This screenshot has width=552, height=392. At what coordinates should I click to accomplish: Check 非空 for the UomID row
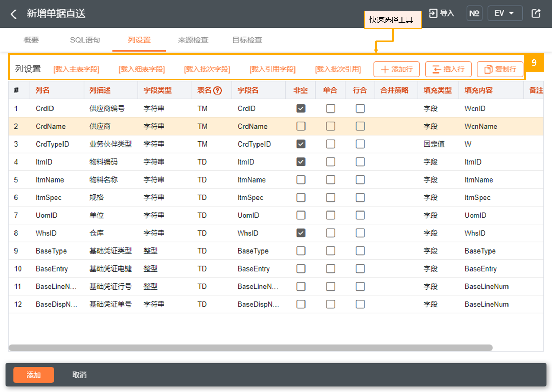pos(301,215)
